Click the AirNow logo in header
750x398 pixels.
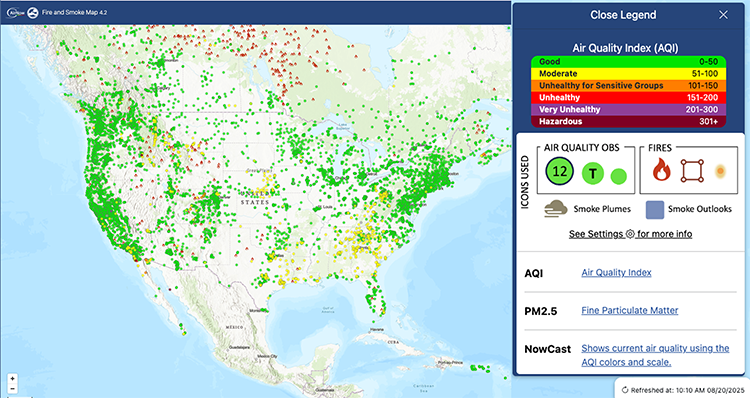pos(15,12)
